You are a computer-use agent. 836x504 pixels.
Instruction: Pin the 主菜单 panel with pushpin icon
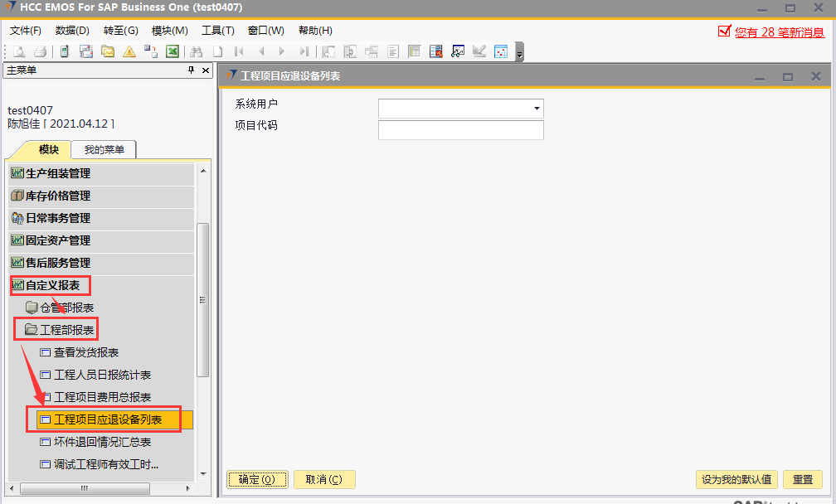(x=191, y=70)
